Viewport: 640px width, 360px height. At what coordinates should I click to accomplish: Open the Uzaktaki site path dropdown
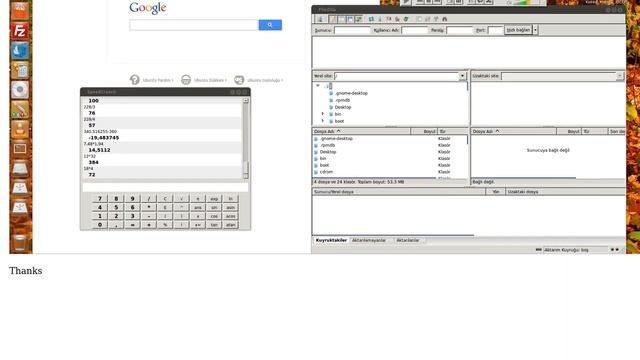click(620, 76)
